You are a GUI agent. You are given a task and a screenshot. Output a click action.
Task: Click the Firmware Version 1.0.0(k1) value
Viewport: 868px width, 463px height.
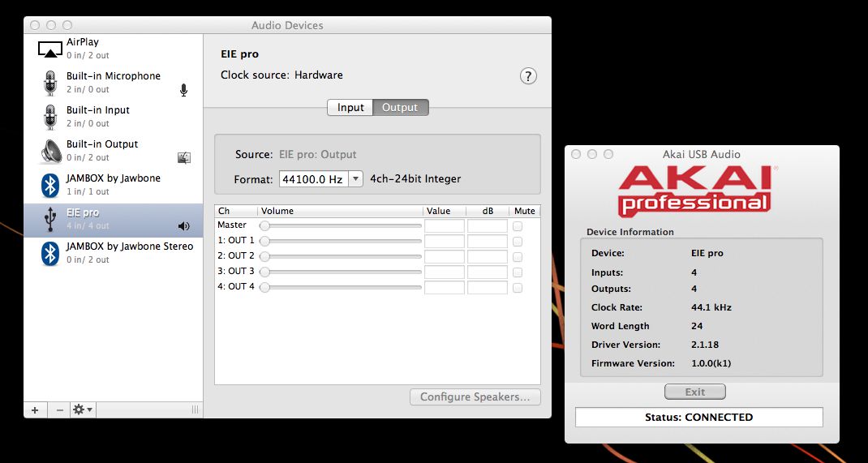click(x=711, y=363)
